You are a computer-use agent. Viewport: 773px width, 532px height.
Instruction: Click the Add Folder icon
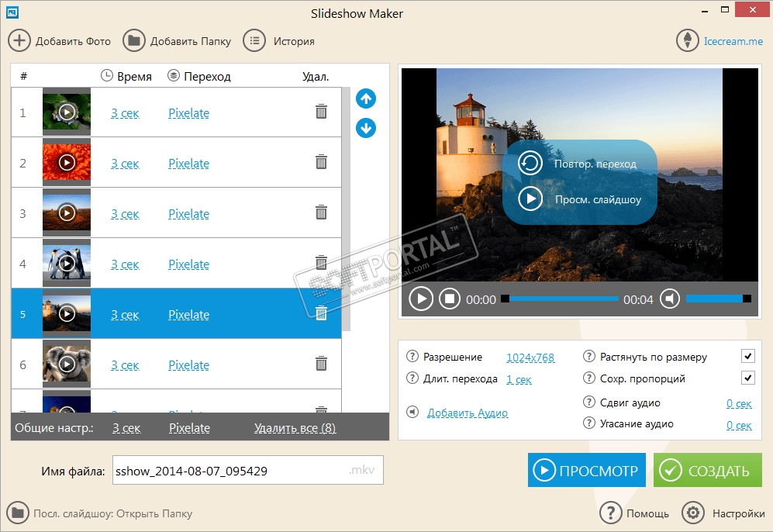pos(133,41)
